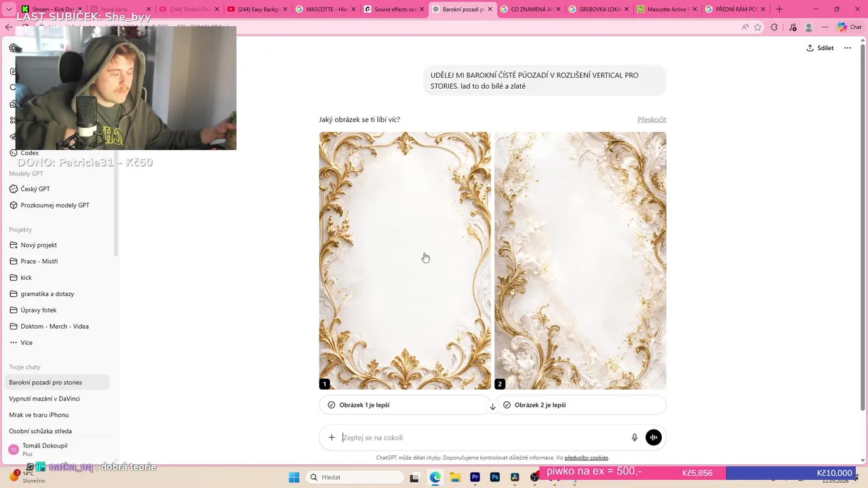Click the taskbar Hledat search box

355,477
